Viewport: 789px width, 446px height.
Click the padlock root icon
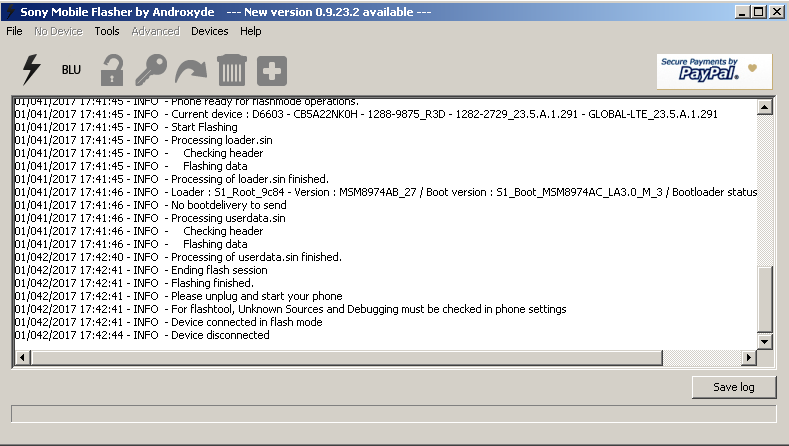(x=112, y=70)
